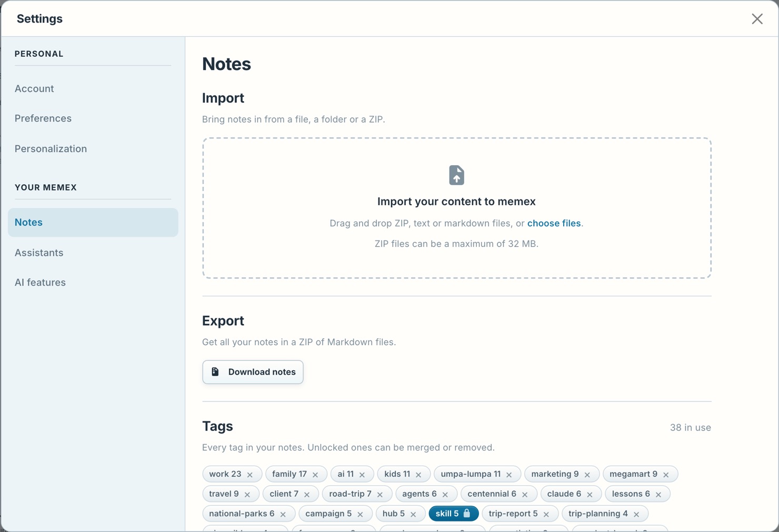
Task: Remove the campaign tag
Action: pyautogui.click(x=360, y=514)
